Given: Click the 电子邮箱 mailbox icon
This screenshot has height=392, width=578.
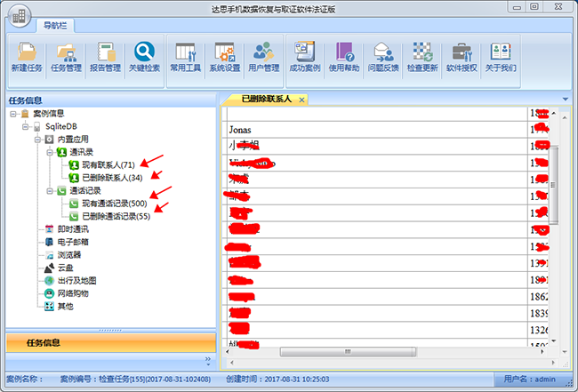Looking at the screenshot, I should point(50,242).
